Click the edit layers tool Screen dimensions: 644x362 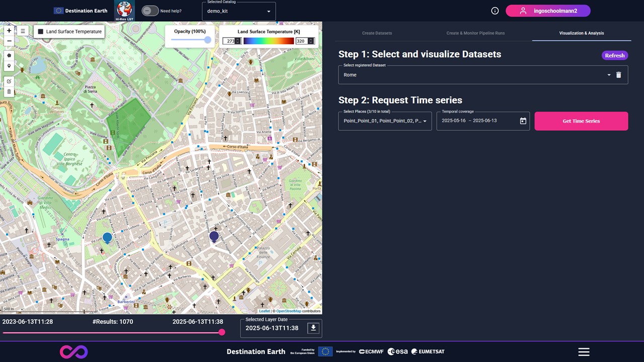(9, 81)
